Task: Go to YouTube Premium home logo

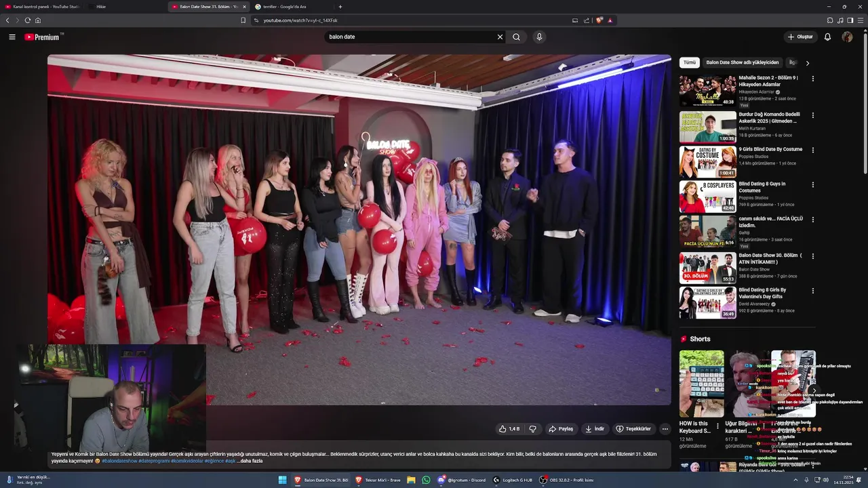Action: pos(42,37)
